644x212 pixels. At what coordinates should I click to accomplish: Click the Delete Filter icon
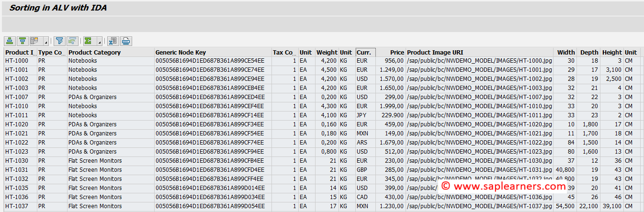pyautogui.click(x=72, y=41)
